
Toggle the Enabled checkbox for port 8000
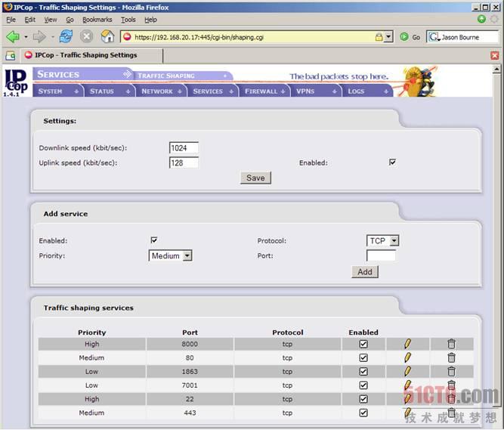(x=363, y=344)
